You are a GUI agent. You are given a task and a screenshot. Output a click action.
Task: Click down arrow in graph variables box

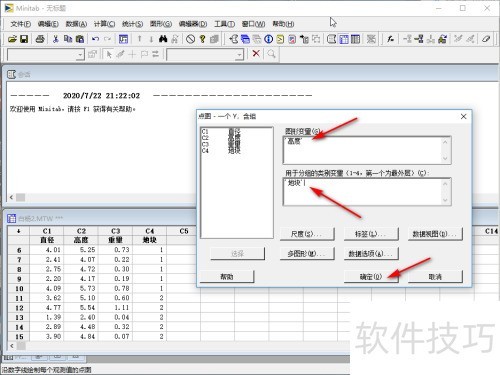point(445,158)
